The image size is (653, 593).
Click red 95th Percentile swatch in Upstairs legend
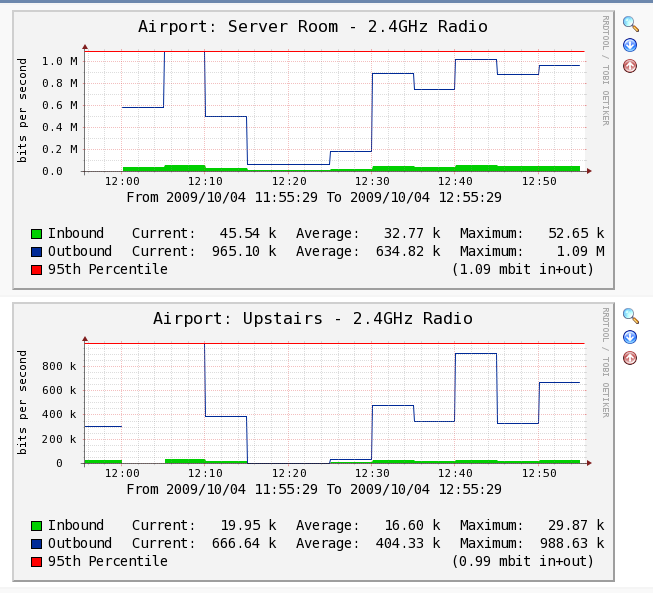click(36, 562)
